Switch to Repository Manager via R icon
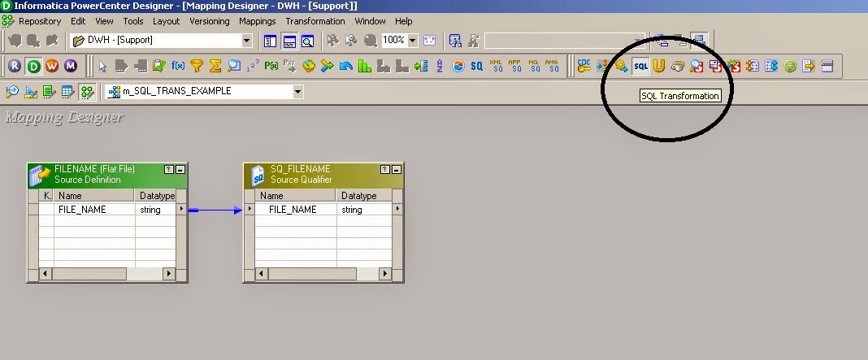The height and width of the screenshot is (360, 868). (15, 66)
